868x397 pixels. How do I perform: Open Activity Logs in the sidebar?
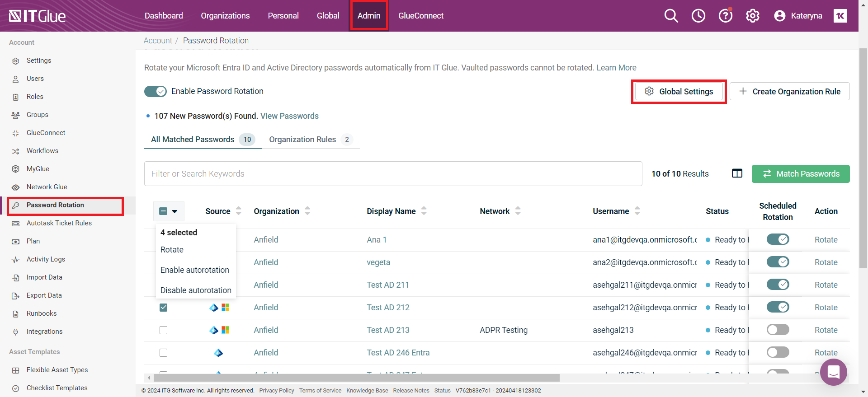(x=46, y=259)
